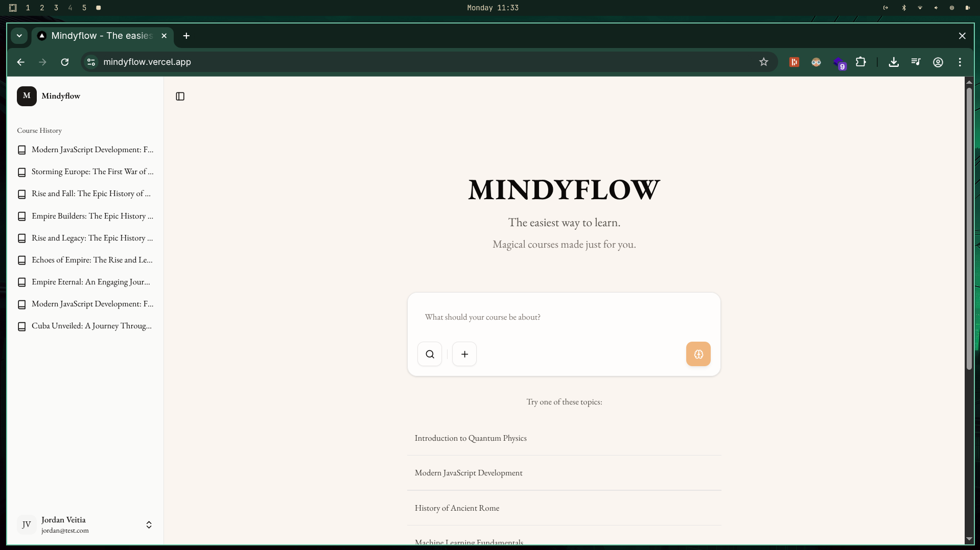980x550 pixels.
Task: Open the book icon beside Cuba Unveiled course
Action: coord(22,326)
